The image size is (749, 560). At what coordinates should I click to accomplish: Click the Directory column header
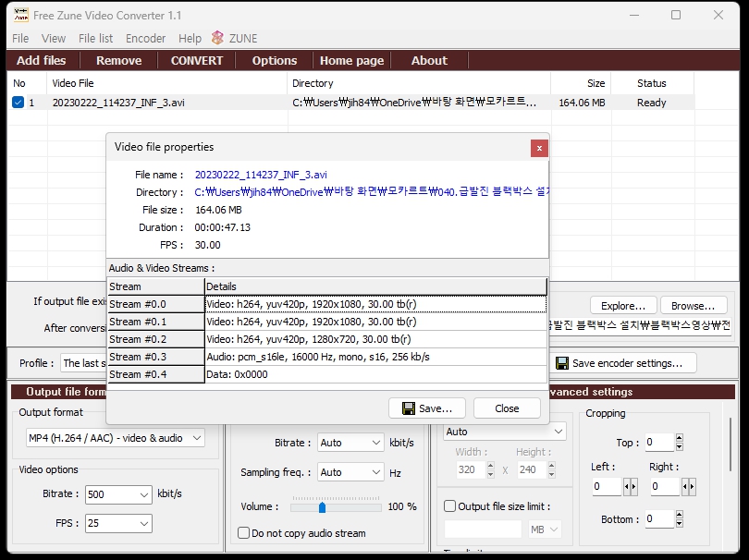point(419,83)
